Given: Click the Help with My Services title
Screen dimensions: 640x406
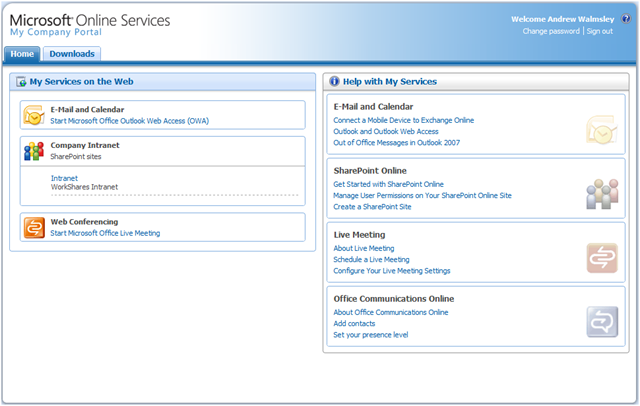Looking at the screenshot, I should click(390, 82).
